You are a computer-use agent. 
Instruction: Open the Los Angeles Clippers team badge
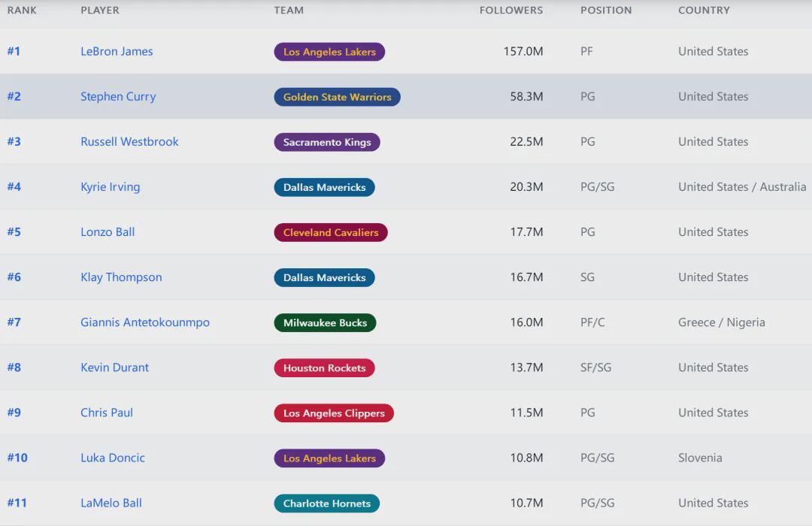334,413
